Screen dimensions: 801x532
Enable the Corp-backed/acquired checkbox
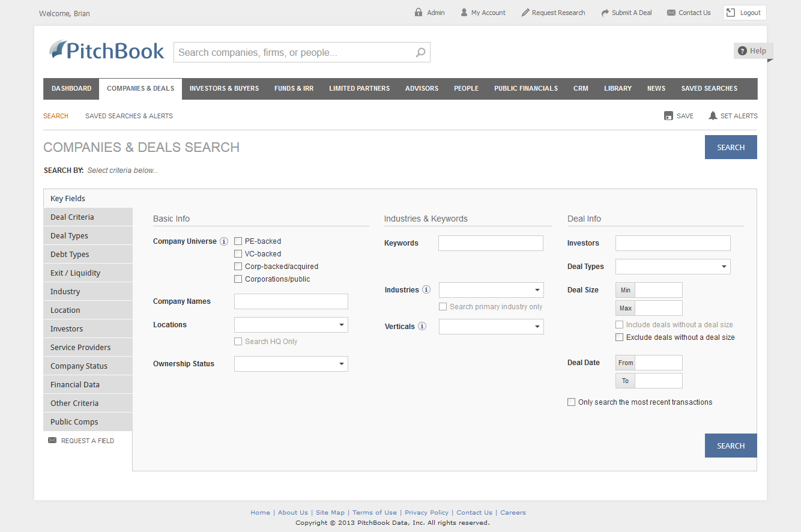click(238, 267)
